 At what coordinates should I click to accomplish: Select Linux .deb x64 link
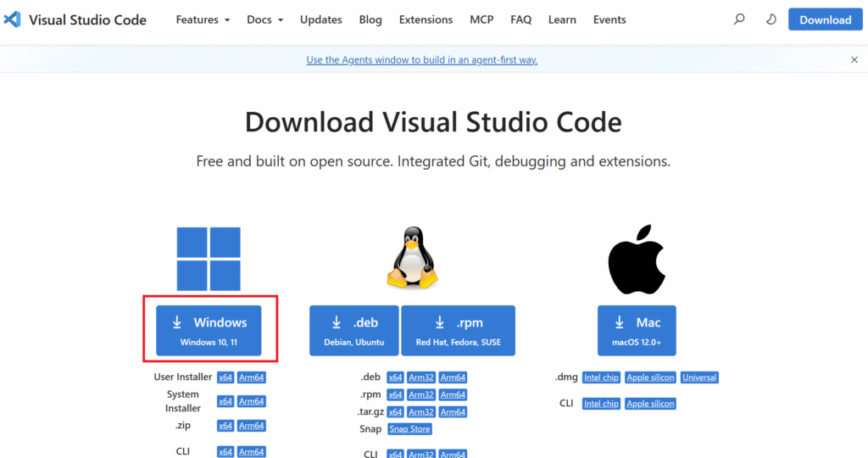pyautogui.click(x=395, y=377)
